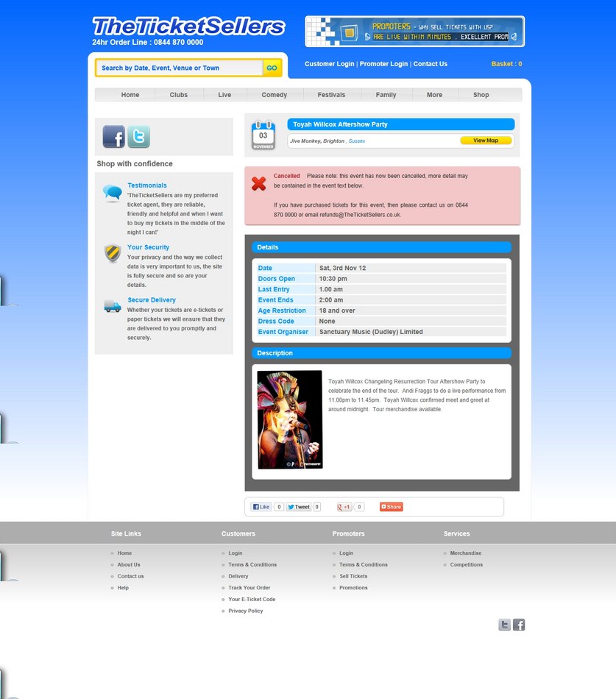Click the GO search button

272,68
